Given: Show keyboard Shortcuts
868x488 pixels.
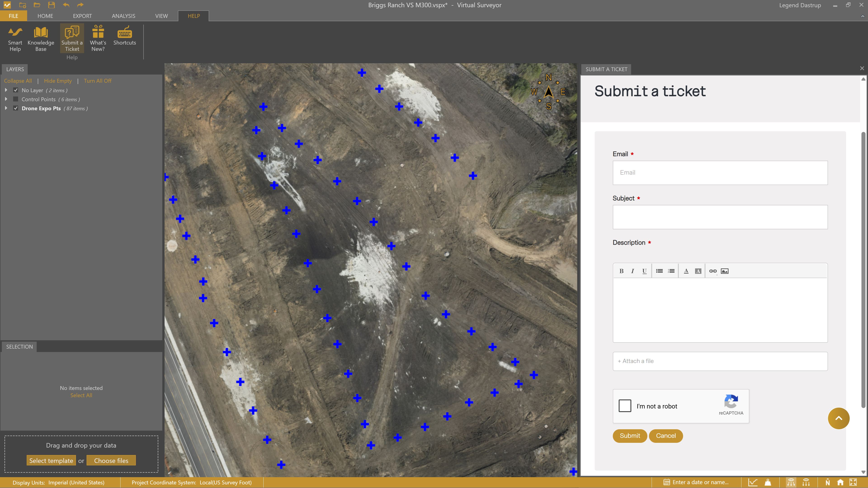Looking at the screenshot, I should [x=125, y=35].
